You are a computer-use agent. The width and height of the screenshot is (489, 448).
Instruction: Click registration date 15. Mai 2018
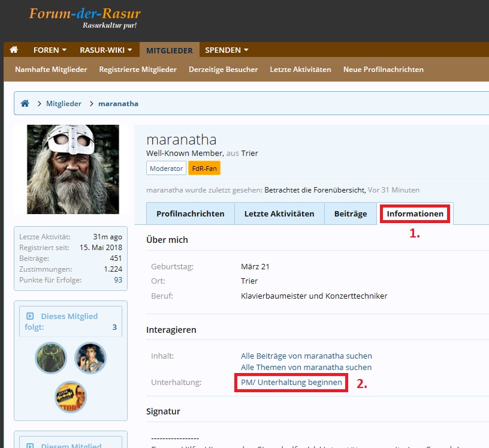(x=101, y=247)
